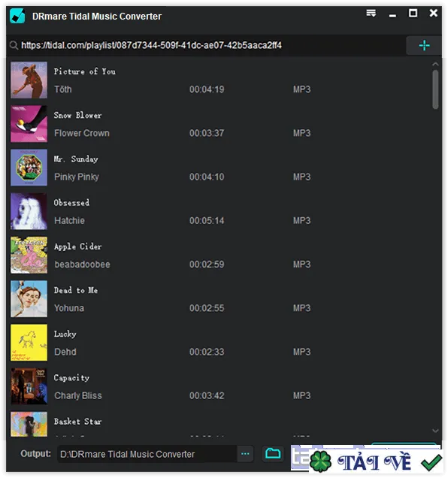Click duration 00:05:14
Viewport: 448px width, 478px height.
click(207, 221)
